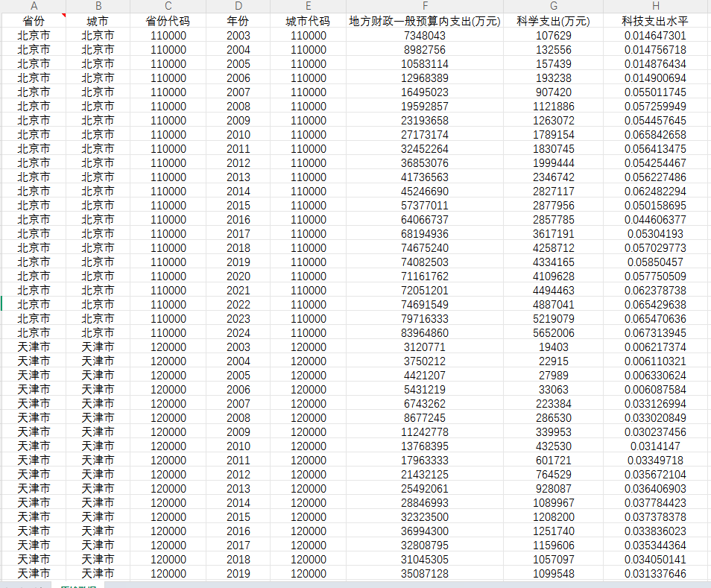The image size is (711, 588).
Task: Select cell with value 36853076
Action: click(x=425, y=162)
